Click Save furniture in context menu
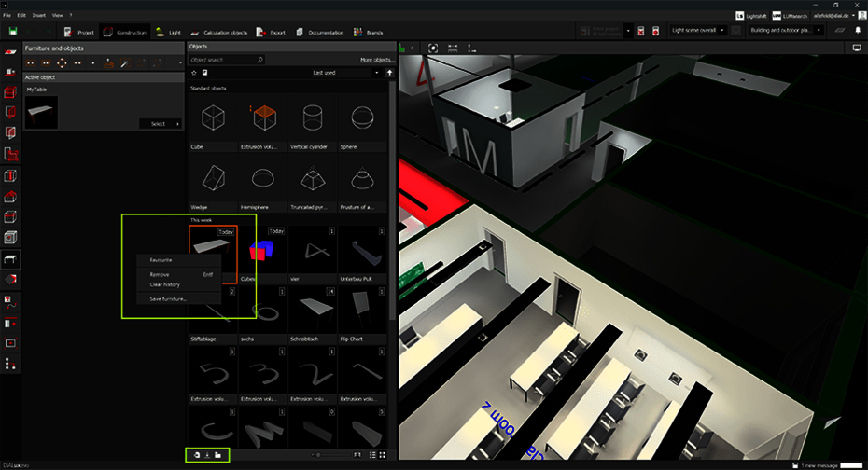 pos(167,298)
